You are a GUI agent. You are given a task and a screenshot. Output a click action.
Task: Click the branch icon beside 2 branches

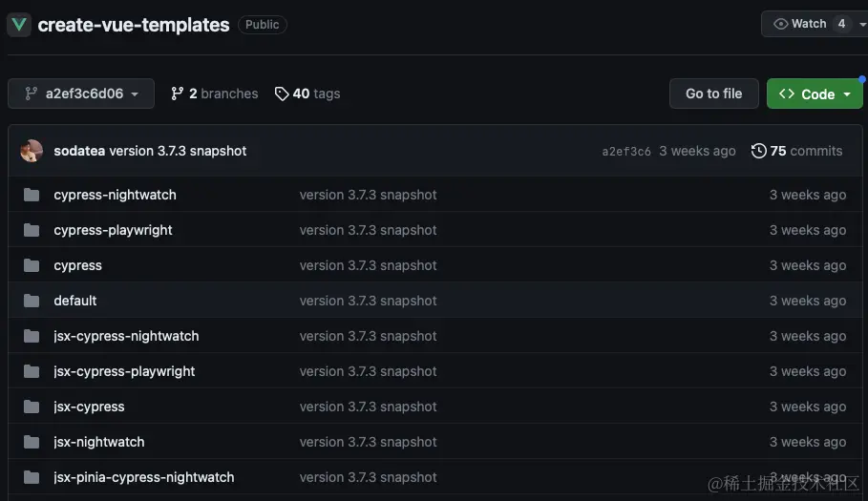click(x=178, y=94)
